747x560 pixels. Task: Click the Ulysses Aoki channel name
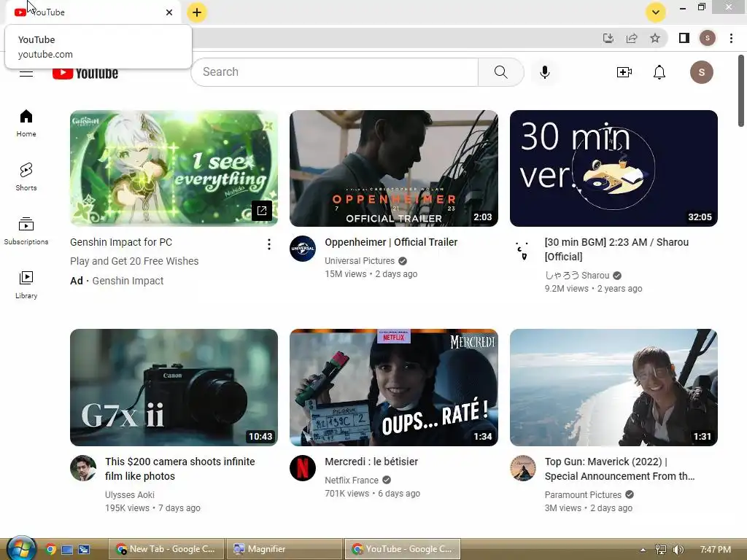tap(130, 495)
